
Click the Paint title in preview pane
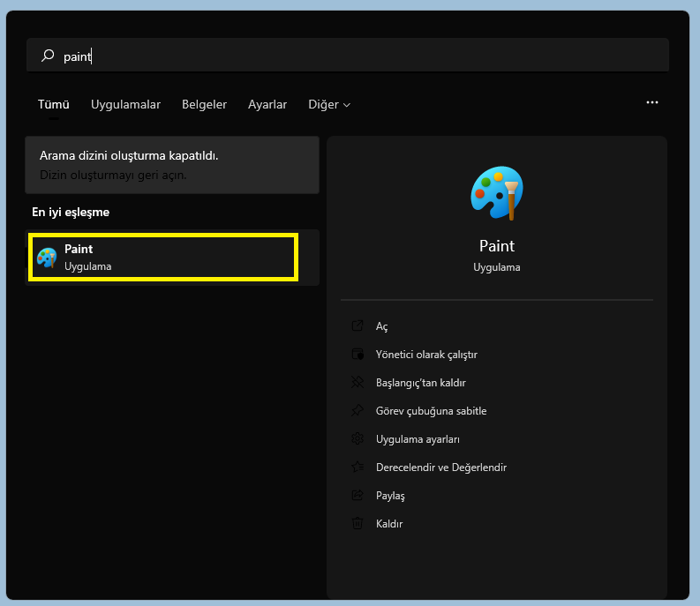point(497,246)
